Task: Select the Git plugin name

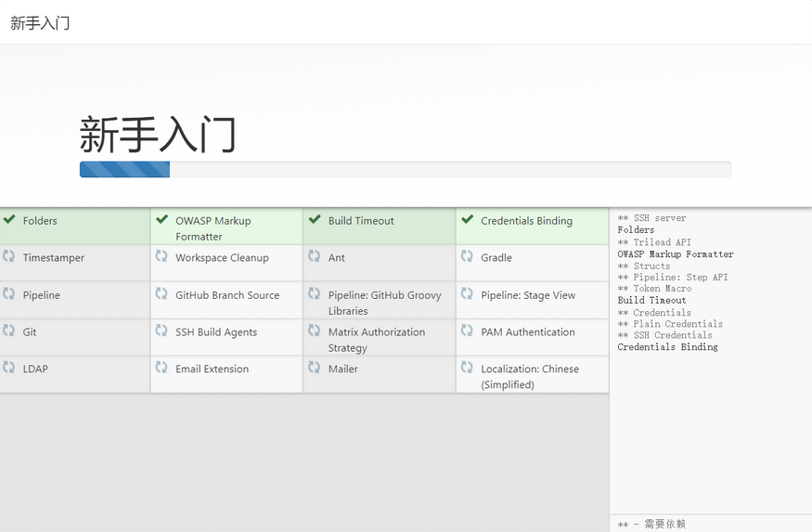Action: [30, 332]
